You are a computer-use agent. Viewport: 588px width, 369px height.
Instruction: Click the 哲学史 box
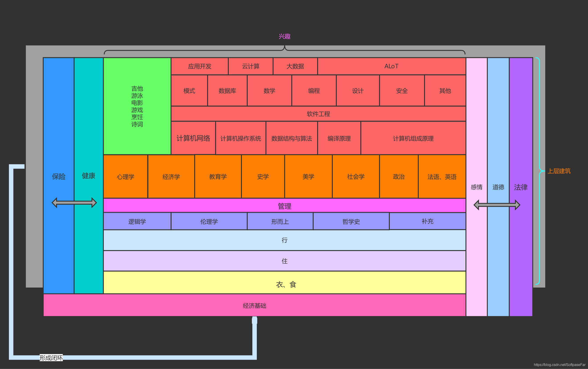351,221
